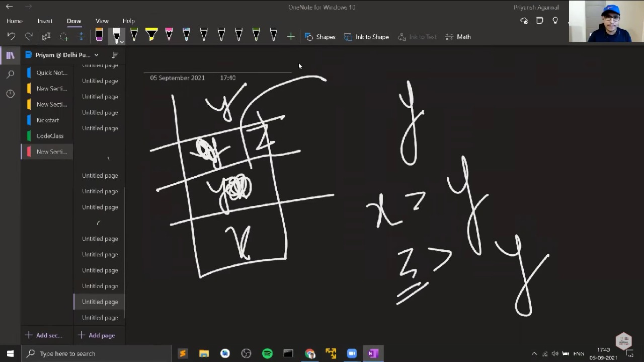Open Search with the magnifier sidebar icon
This screenshot has height=362, width=644.
coord(10,75)
